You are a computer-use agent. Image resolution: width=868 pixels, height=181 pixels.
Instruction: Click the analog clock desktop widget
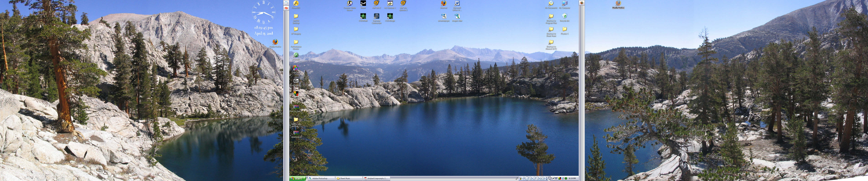263,13
